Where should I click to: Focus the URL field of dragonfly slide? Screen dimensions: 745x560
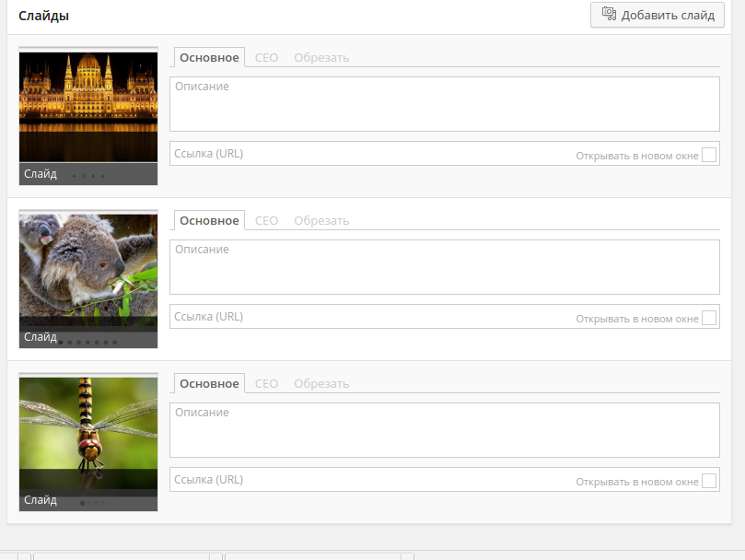click(368, 480)
